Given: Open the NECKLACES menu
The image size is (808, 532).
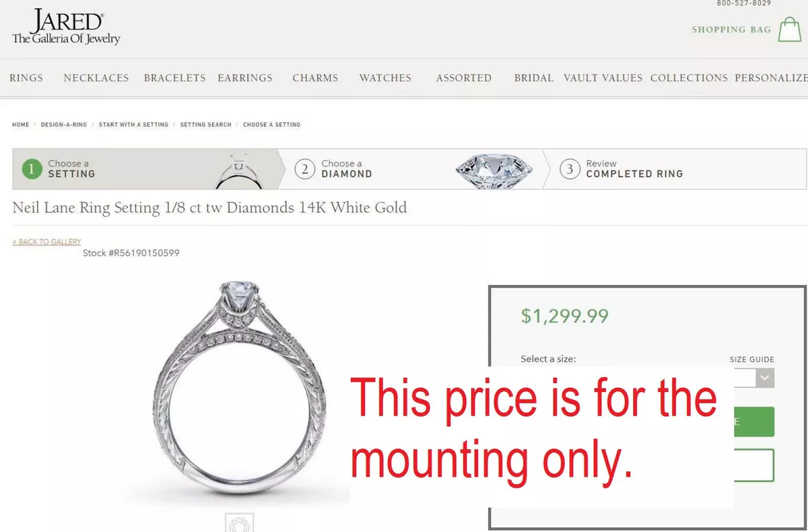Looking at the screenshot, I should click(x=96, y=78).
